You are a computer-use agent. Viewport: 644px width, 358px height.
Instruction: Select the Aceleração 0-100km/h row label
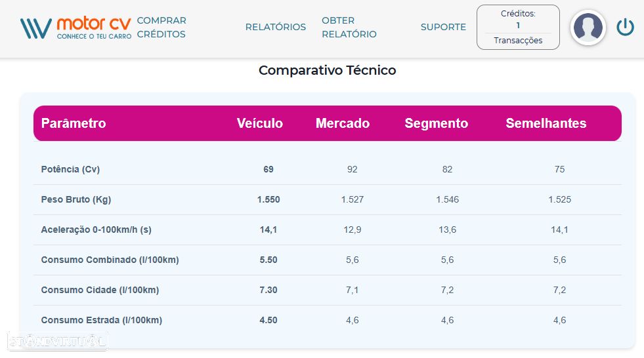pyautogui.click(x=97, y=229)
